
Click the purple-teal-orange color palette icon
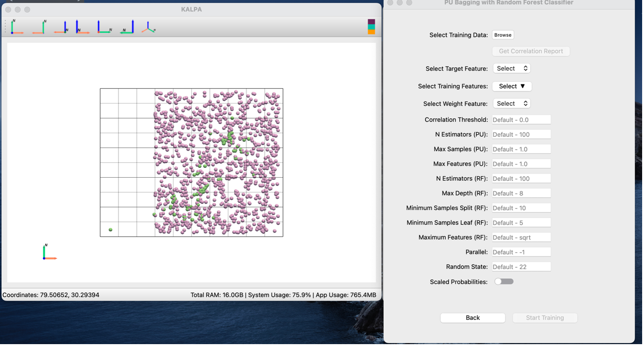point(371,27)
